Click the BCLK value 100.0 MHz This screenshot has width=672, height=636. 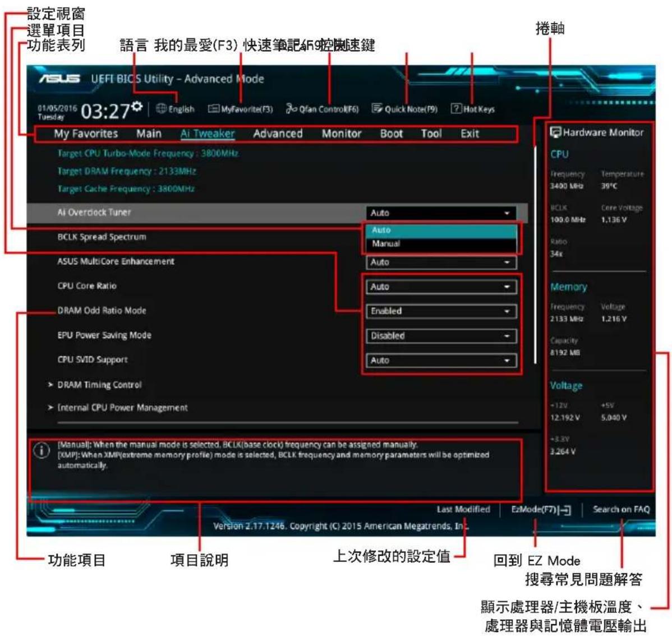(568, 220)
